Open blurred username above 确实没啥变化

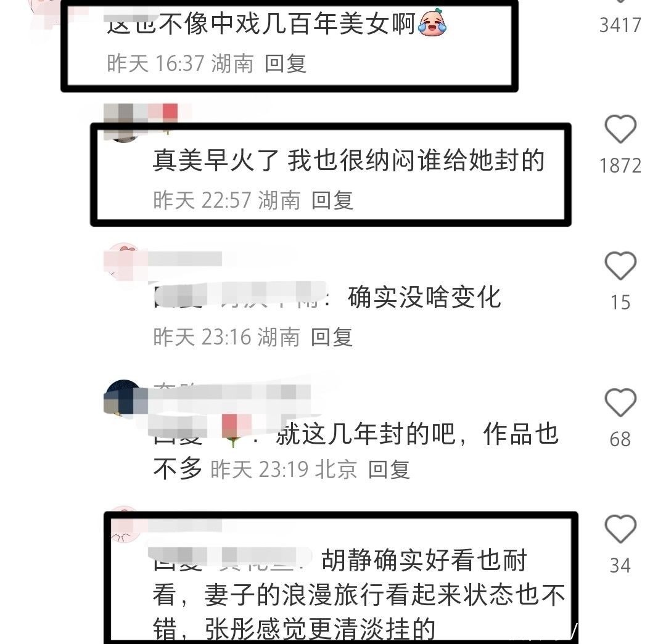click(x=185, y=259)
